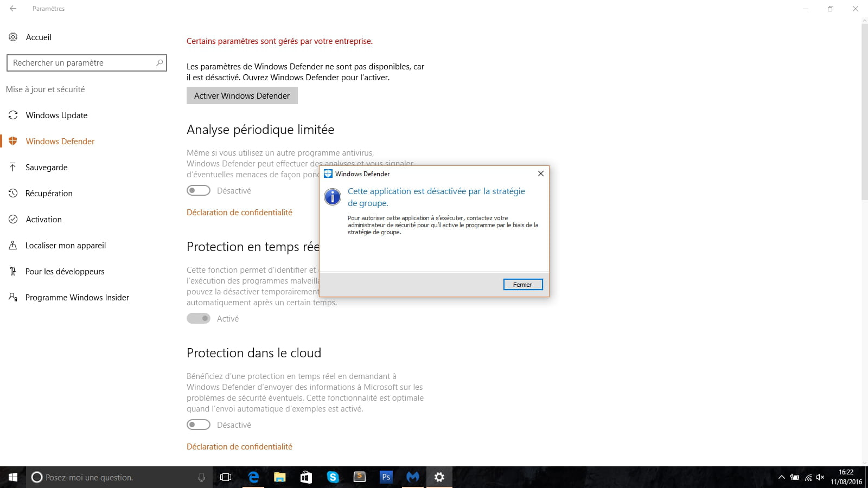Click the Cortana microphone icon

pos(201,477)
